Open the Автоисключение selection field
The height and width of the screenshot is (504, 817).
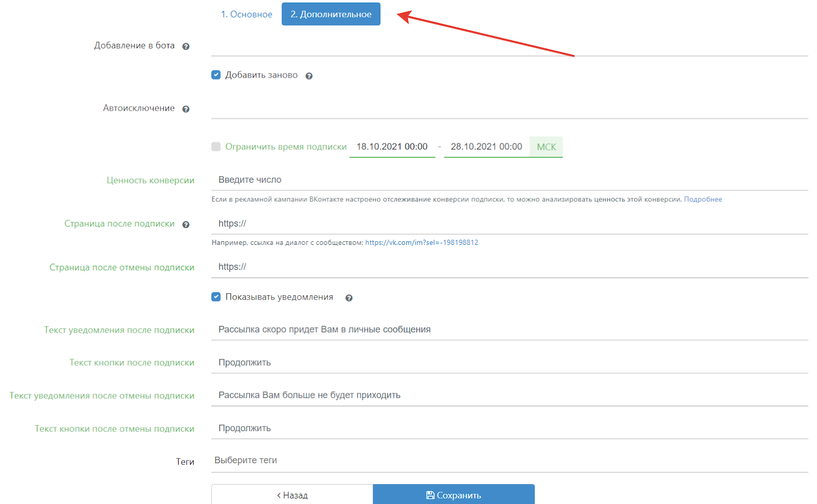509,109
